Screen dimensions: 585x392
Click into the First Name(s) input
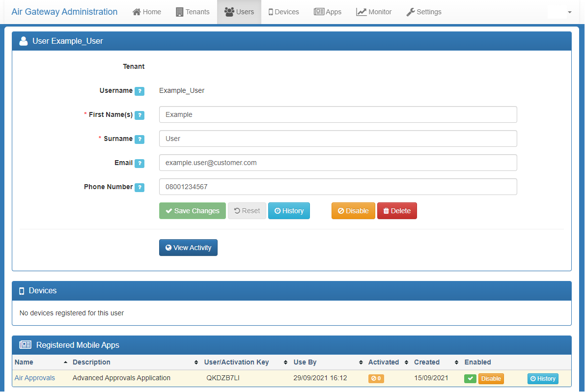[x=338, y=114]
